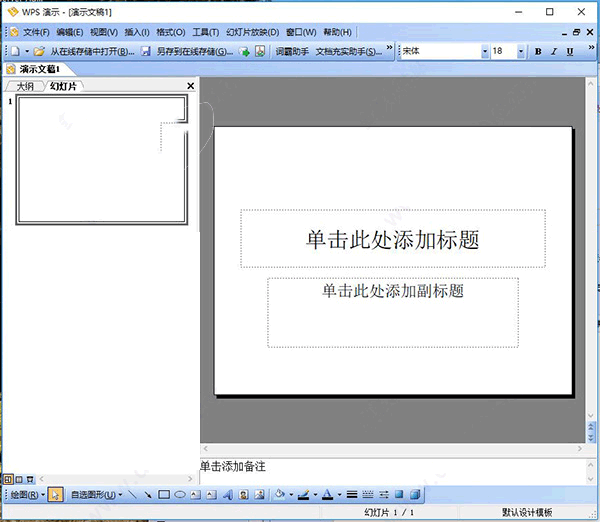Insert picture from the drawing toolbar
The height and width of the screenshot is (522, 600).
pos(259,495)
